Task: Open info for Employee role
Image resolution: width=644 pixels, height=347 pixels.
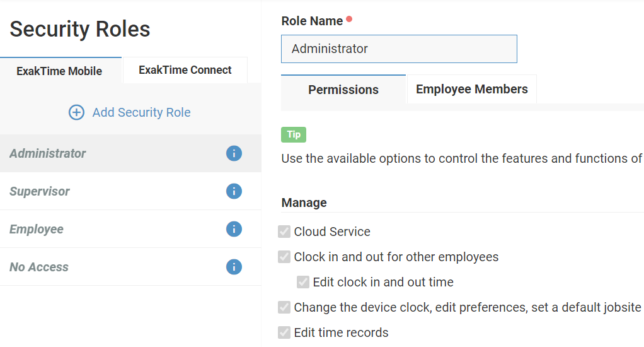Action: pos(234,229)
